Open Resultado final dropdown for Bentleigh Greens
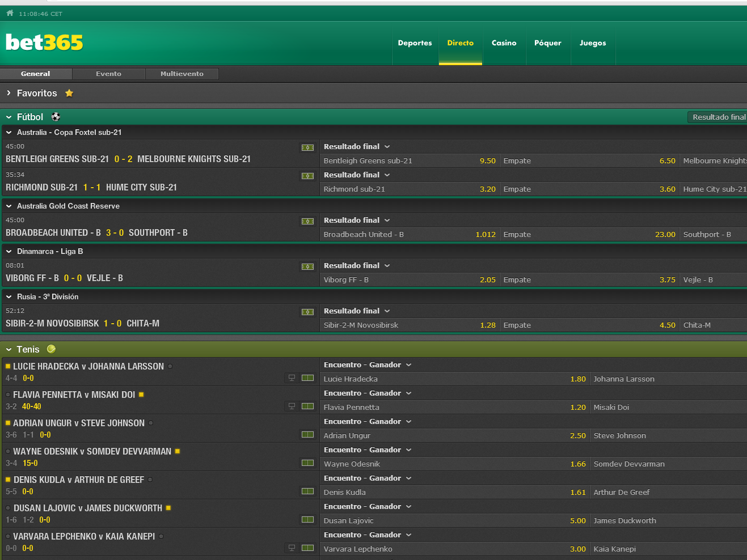This screenshot has height=560, width=747. (x=357, y=146)
